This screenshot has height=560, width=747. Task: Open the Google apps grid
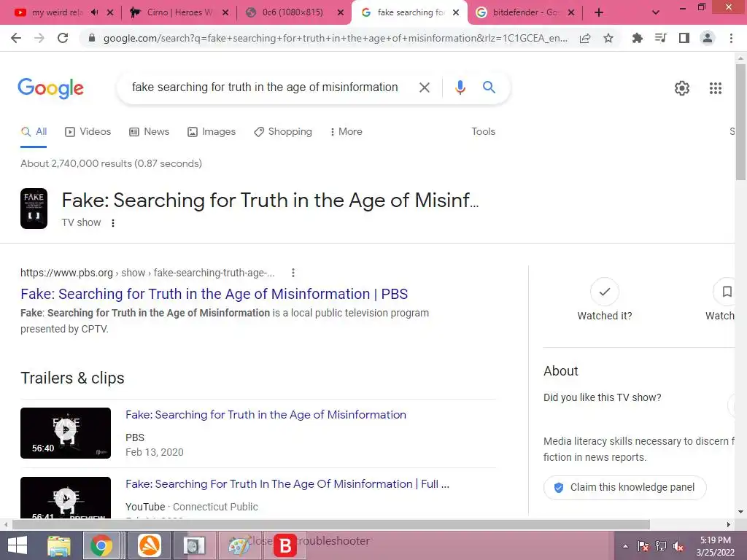pos(715,88)
